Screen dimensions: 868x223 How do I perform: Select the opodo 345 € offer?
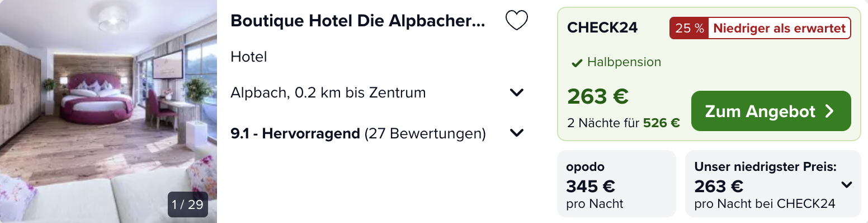point(616,184)
